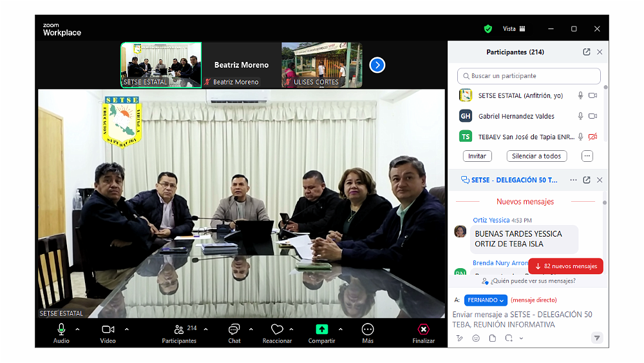This screenshot has width=644, height=363.
Task: Click the Silenciar a todos button
Action: (x=536, y=156)
